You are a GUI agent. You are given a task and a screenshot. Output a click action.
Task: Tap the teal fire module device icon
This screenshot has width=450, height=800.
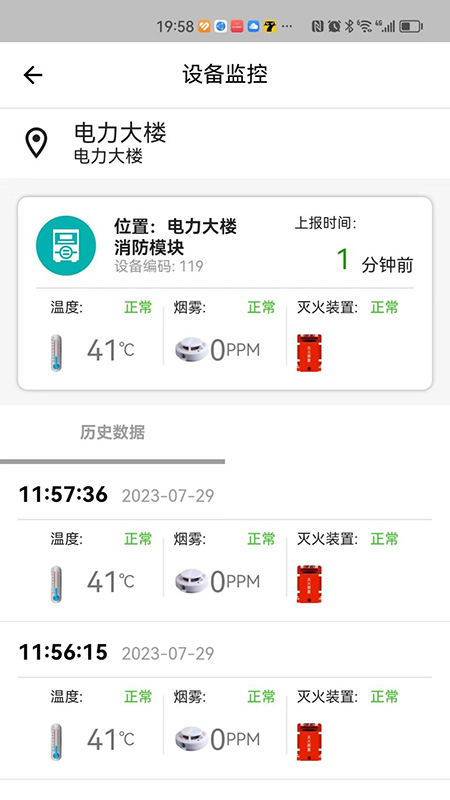pos(66,246)
